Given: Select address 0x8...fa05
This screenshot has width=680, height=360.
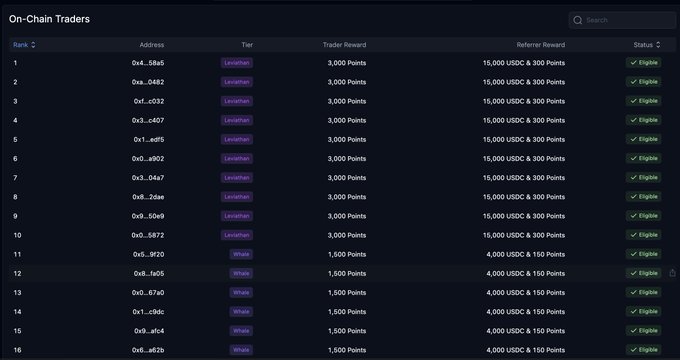Looking at the screenshot, I should pos(149,273).
